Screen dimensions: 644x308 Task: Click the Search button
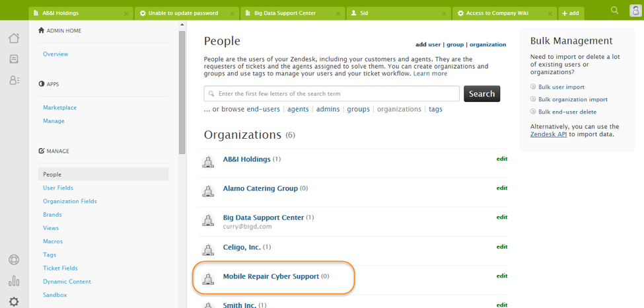tap(482, 94)
